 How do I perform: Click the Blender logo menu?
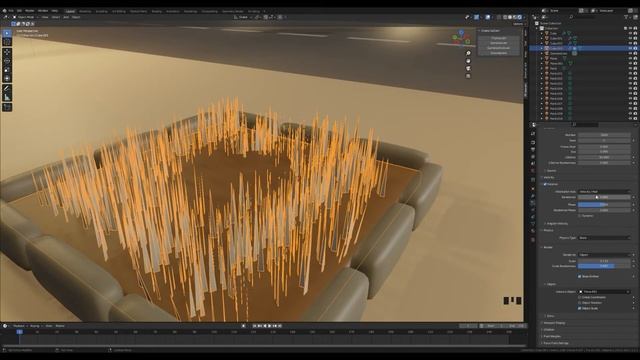(3, 11)
